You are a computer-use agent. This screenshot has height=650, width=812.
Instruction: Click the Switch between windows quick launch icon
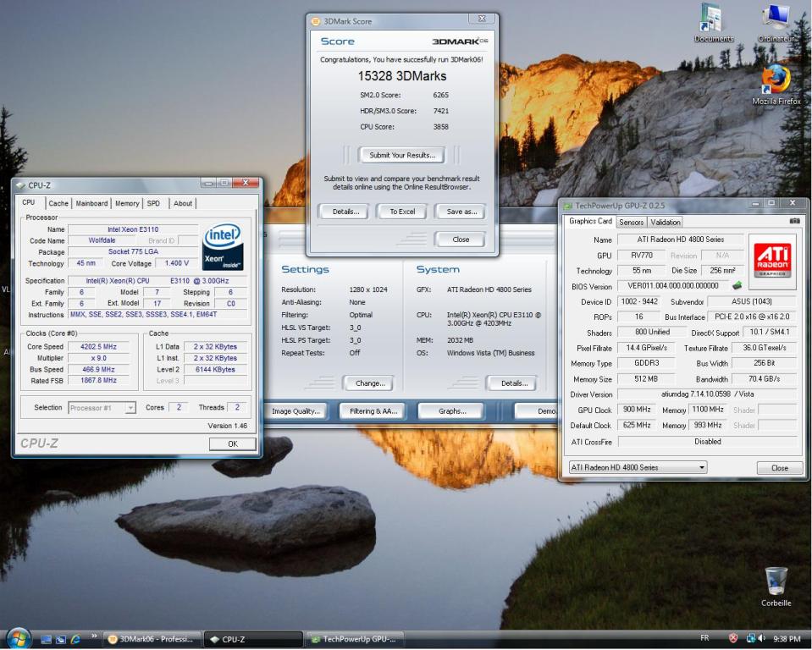point(61,640)
